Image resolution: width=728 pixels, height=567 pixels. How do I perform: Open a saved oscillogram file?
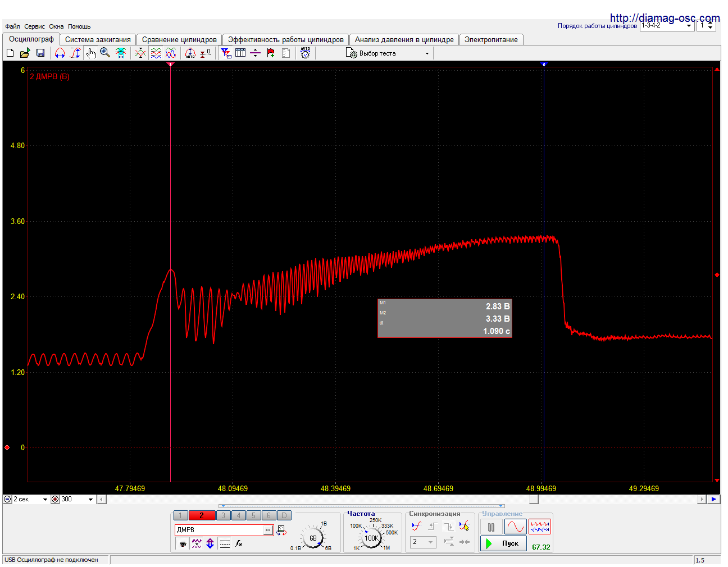pos(25,53)
